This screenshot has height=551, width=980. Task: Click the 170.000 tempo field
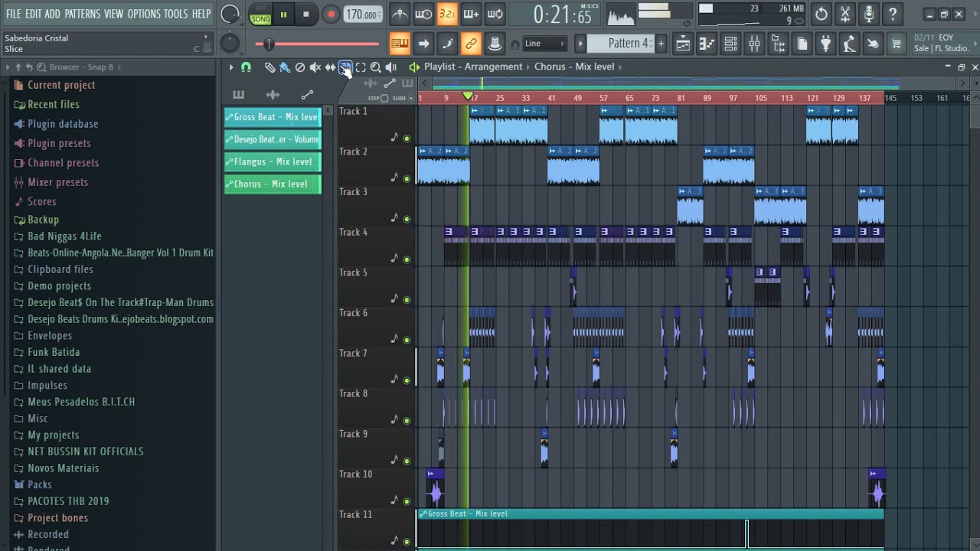(x=361, y=15)
